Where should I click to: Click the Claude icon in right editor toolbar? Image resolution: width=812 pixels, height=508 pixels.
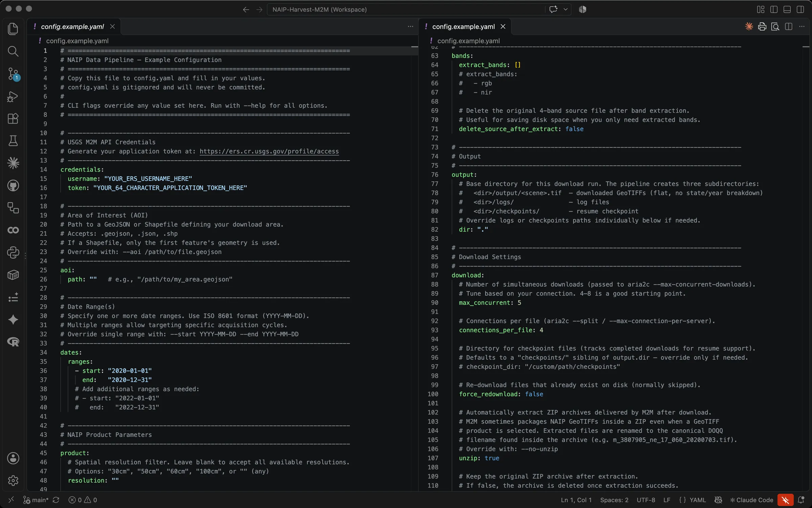click(749, 26)
